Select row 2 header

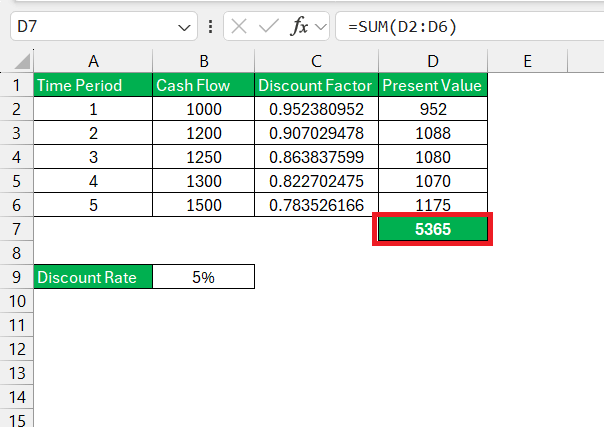(17, 109)
